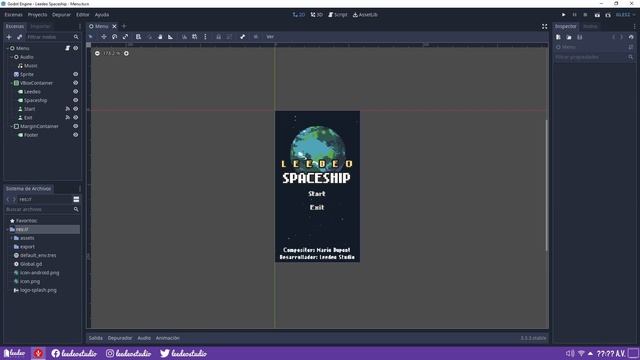This screenshot has width=640, height=360.
Task: Click the list-select tool in canvas toolbar
Action: tap(138, 37)
